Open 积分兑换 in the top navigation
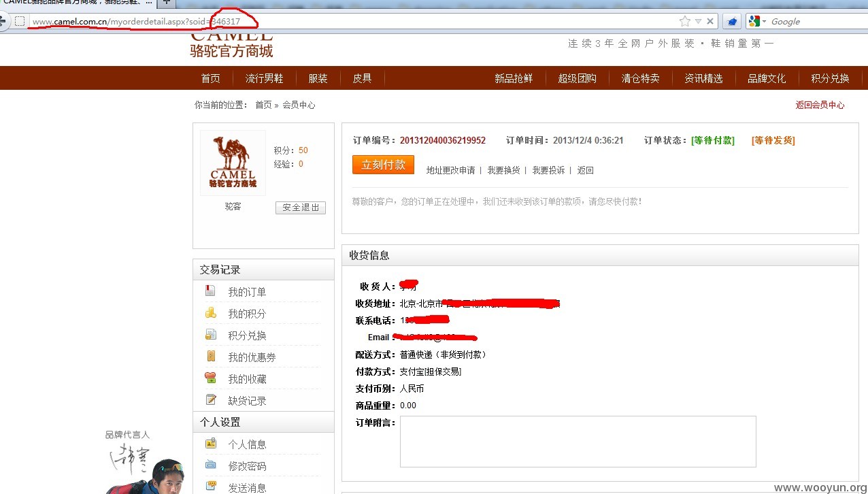This screenshot has height=494, width=868. (830, 78)
